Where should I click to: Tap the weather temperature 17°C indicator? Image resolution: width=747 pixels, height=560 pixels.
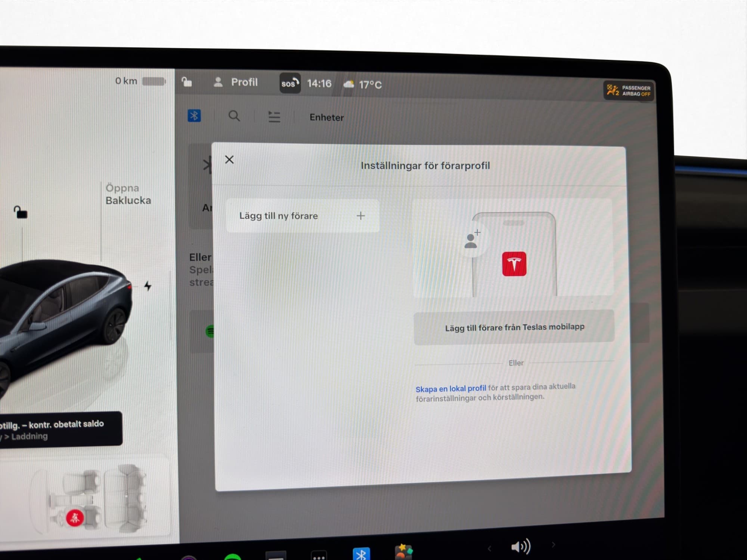pos(363,85)
